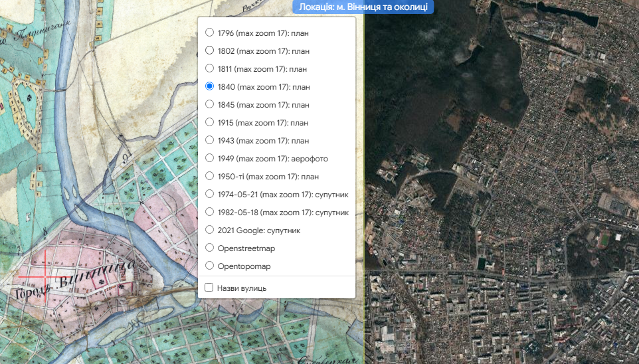Choose the 2021 Google супутник layer
The image size is (639, 364).
point(209,229)
